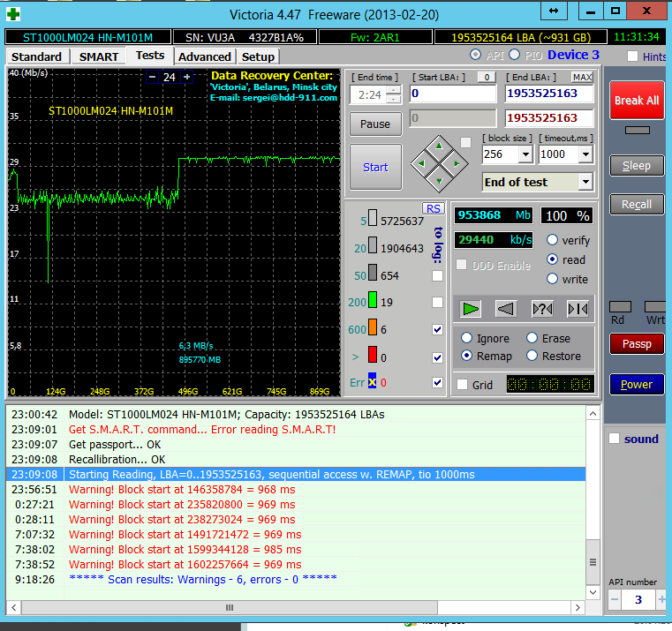Decrease graph scale with minus button

click(x=152, y=77)
